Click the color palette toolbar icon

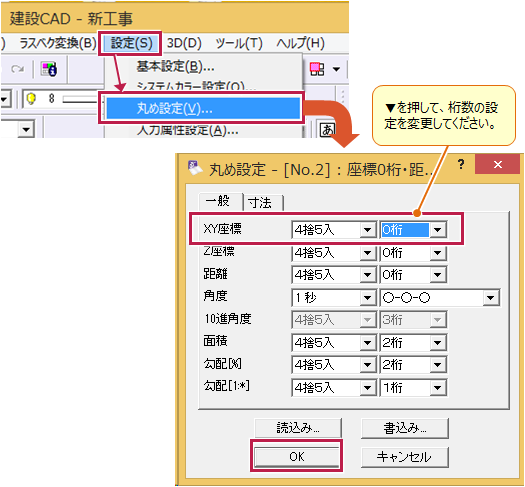(49, 69)
